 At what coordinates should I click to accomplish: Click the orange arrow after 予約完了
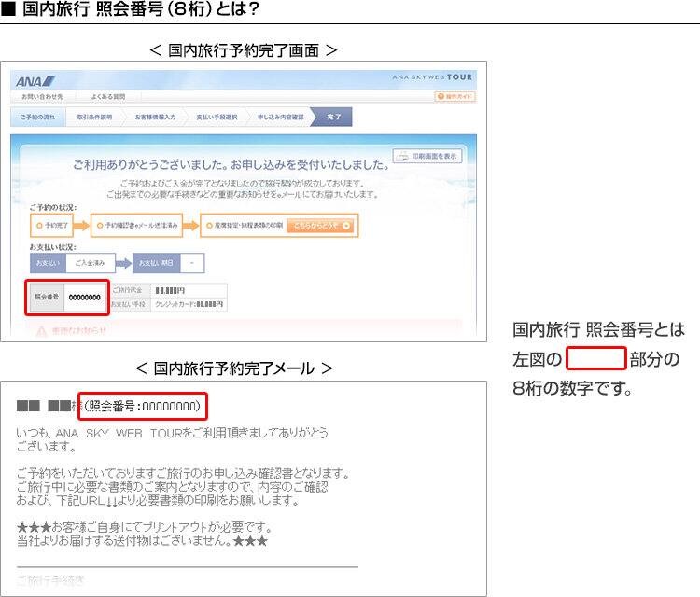[79, 225]
